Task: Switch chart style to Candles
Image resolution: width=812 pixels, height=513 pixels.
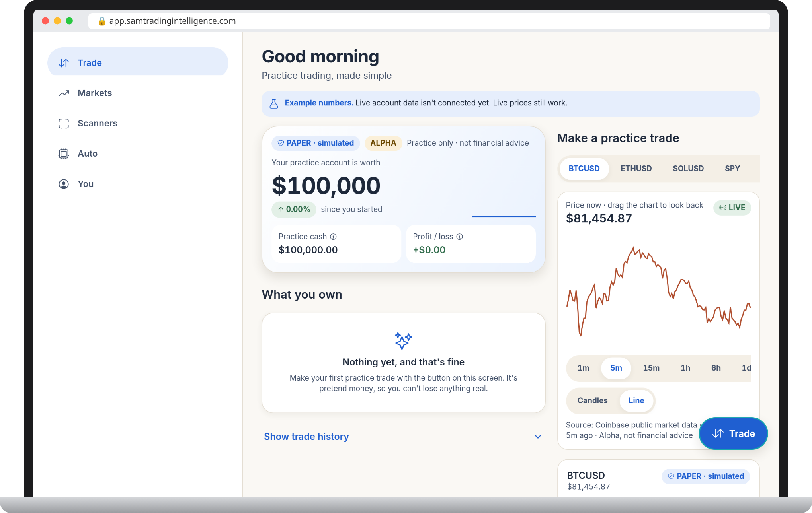Action: (592, 400)
